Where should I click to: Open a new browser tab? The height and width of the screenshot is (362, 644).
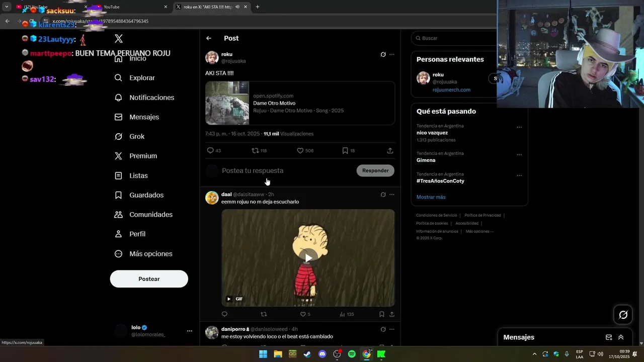(258, 7)
